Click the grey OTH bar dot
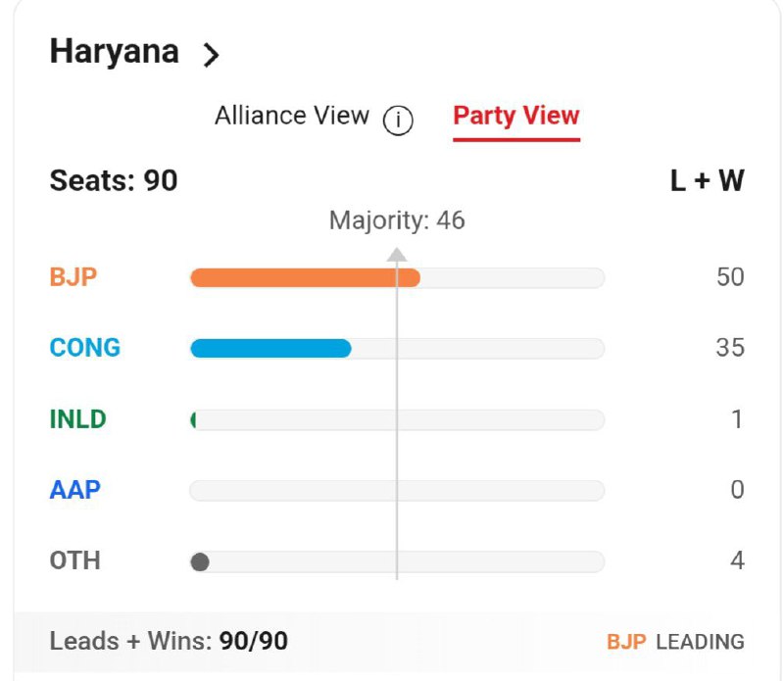Screen dimensions: 784x681 (x=200, y=562)
